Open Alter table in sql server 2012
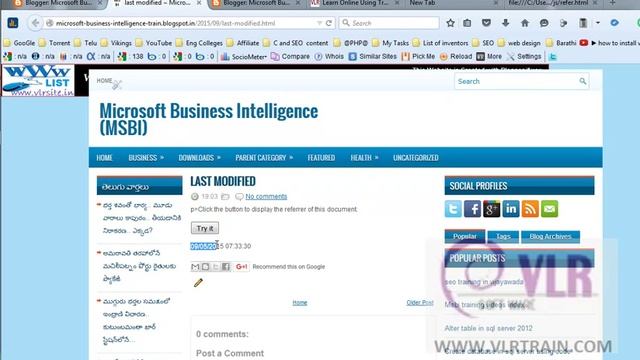The height and width of the screenshot is (360, 640). pos(488,328)
